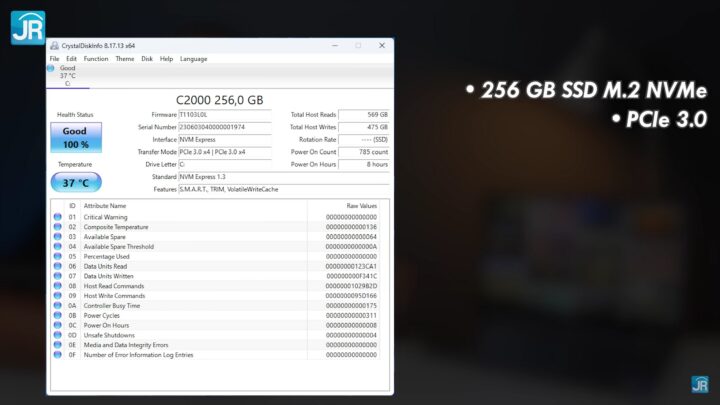Open the Function menu
The width and height of the screenshot is (720, 405).
pyautogui.click(x=96, y=59)
